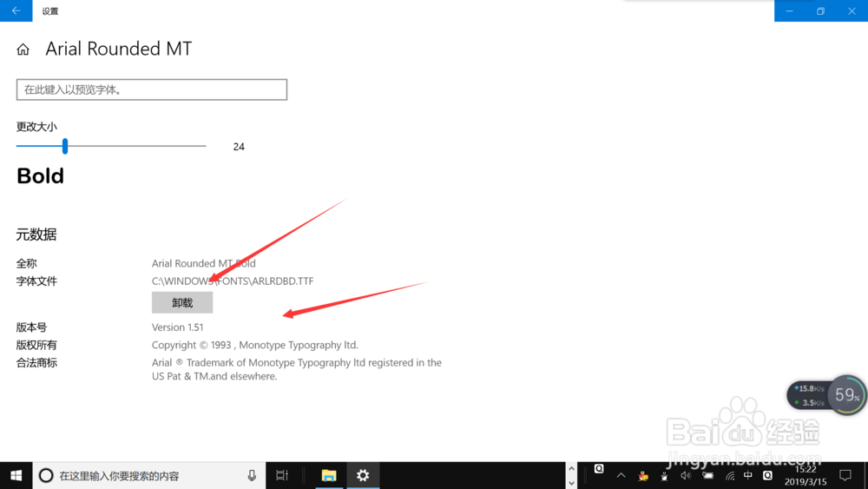
Task: Click the full name Arial Rounded MT Bold
Action: [204, 263]
